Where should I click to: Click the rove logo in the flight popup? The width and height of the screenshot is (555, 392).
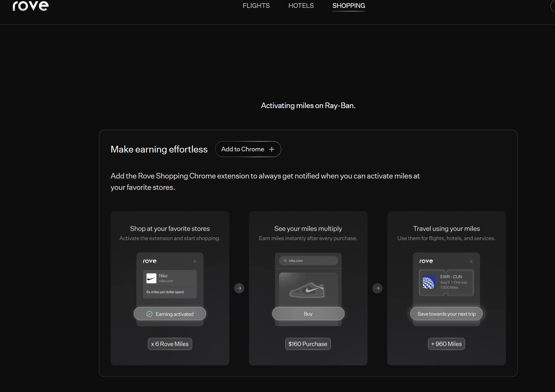(426, 261)
